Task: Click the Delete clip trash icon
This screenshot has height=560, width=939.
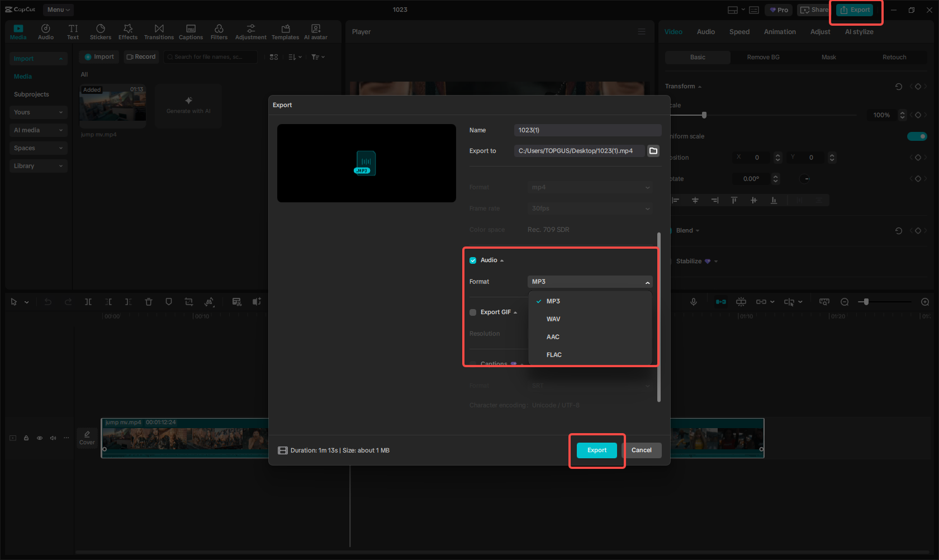Action: (149, 302)
